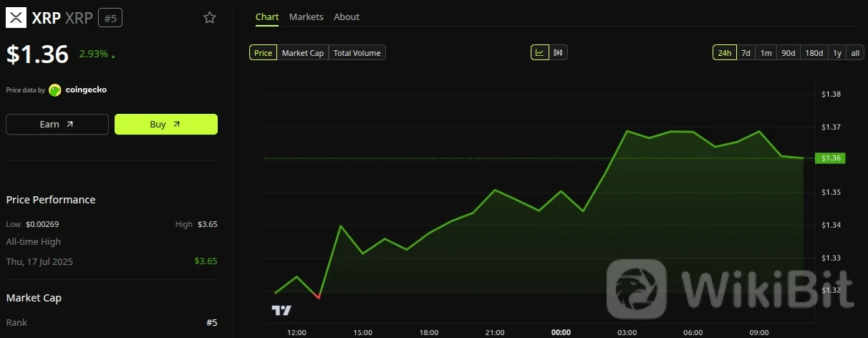Select the Price chart metric
Image resolution: width=868 pixels, height=338 pixels.
pos(264,52)
